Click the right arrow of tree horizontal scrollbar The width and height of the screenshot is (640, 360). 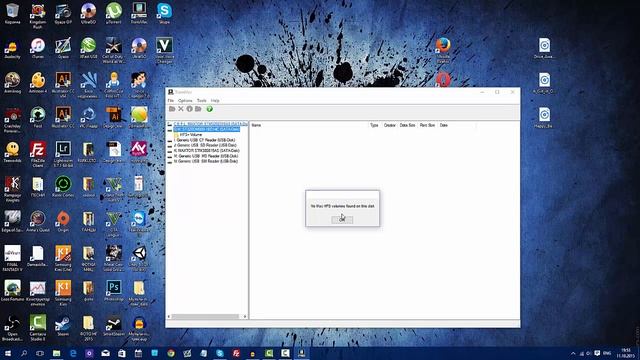(x=245, y=317)
